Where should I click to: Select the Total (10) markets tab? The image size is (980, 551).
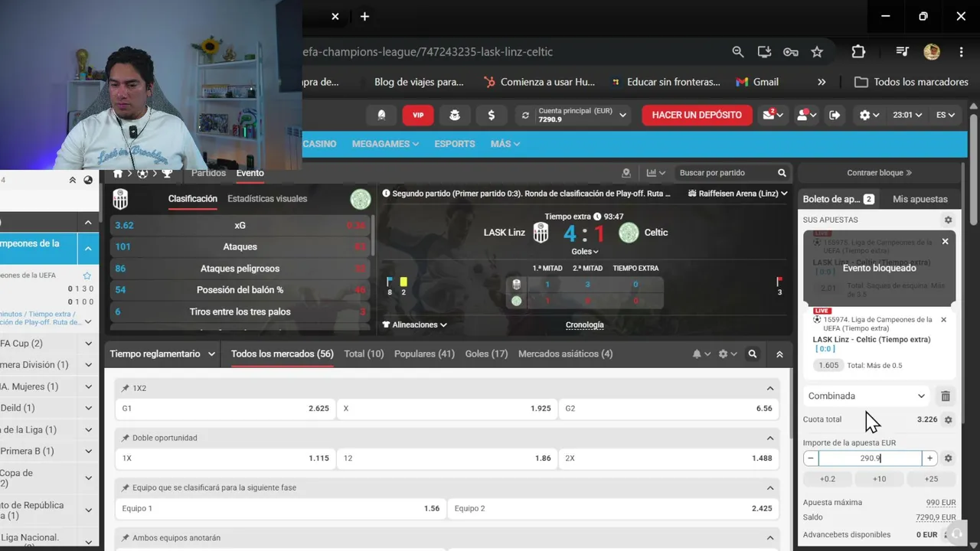coord(364,354)
